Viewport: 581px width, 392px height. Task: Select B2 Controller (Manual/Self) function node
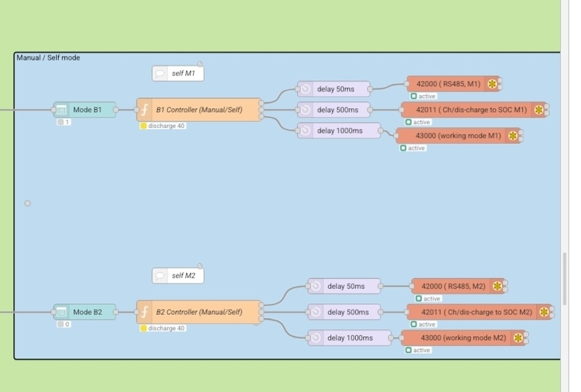pos(199,312)
